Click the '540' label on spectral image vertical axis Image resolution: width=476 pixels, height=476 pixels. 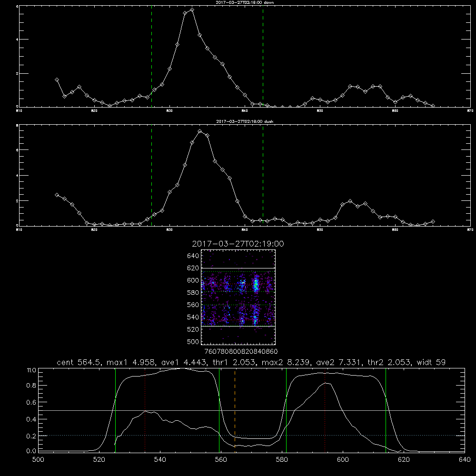click(x=193, y=317)
